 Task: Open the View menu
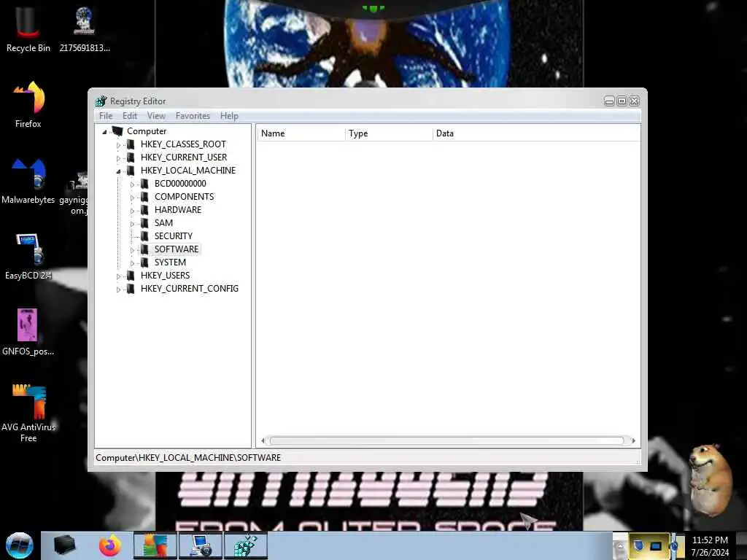156,116
